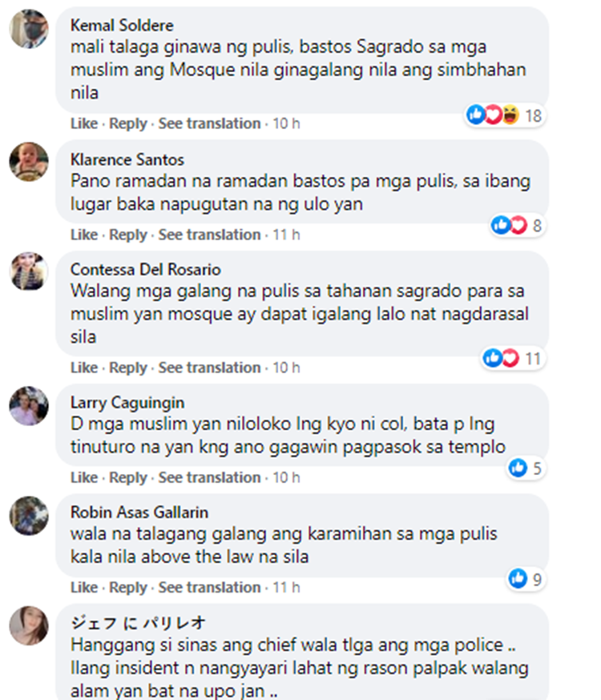Open the reactions on Klarence Santos's comment

(x=517, y=225)
